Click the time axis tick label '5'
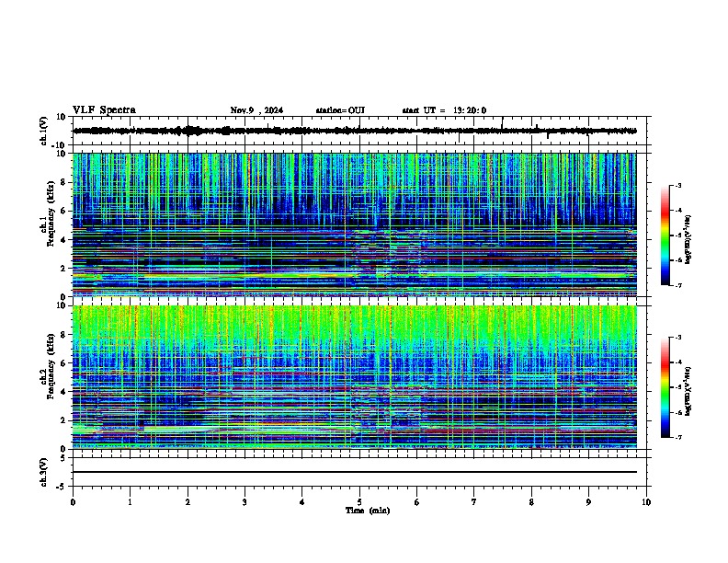 (x=359, y=502)
